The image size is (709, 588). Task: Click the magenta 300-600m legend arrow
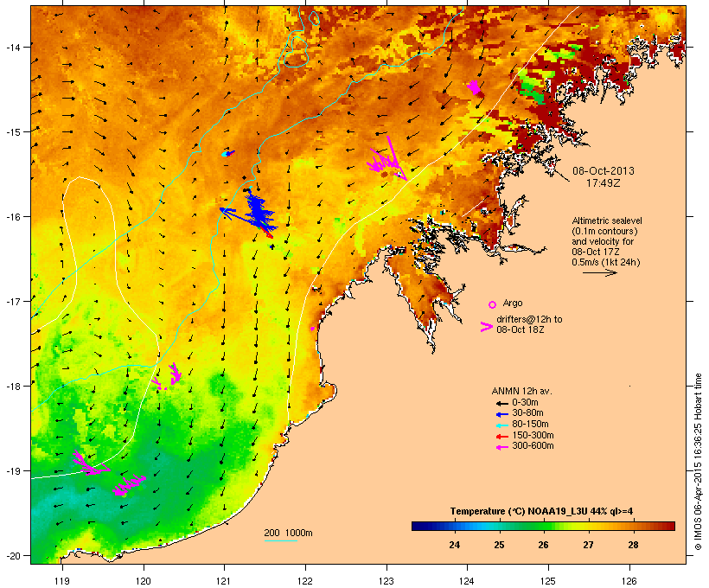coord(501,447)
